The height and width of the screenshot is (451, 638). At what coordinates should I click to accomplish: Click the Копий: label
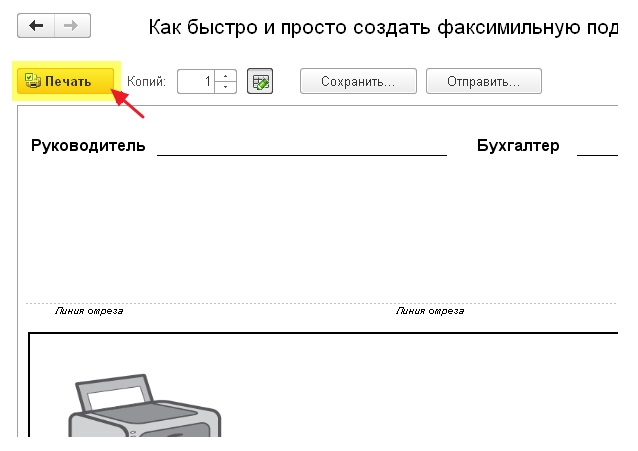[146, 81]
